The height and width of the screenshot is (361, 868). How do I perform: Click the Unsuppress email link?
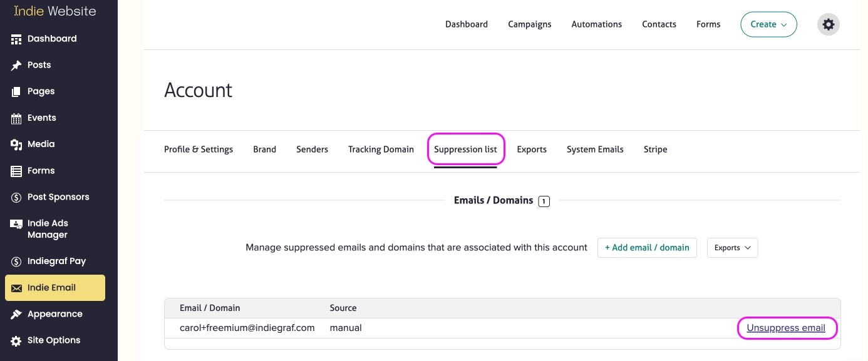click(x=785, y=328)
